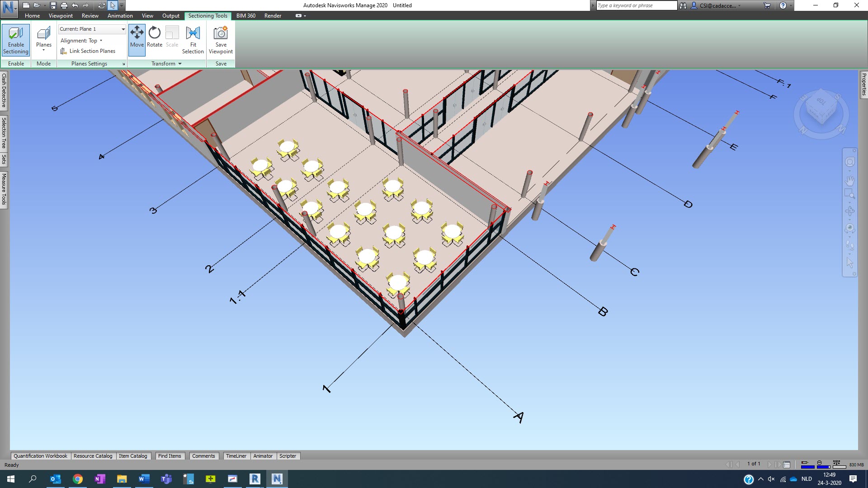Toggle ribbon minimize state button
Screen dimensions: 868x488
pyautogui.click(x=298, y=16)
